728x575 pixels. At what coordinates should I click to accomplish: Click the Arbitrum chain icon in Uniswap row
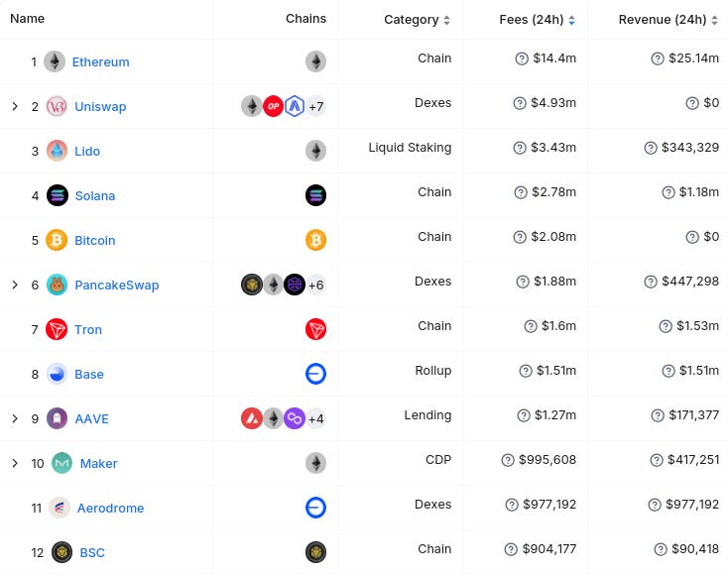coord(295,106)
